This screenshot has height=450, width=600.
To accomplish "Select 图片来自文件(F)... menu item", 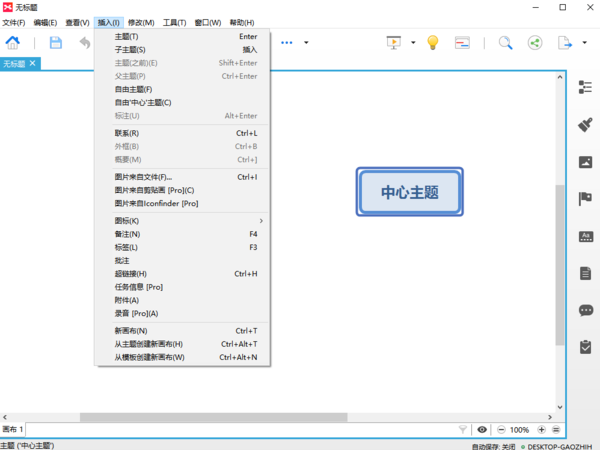I will [x=182, y=177].
